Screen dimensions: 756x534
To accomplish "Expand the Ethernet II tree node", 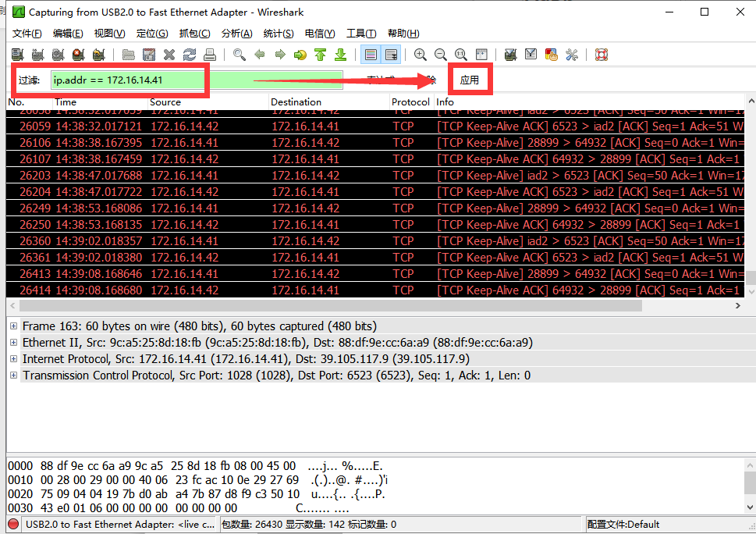I will click(14, 343).
